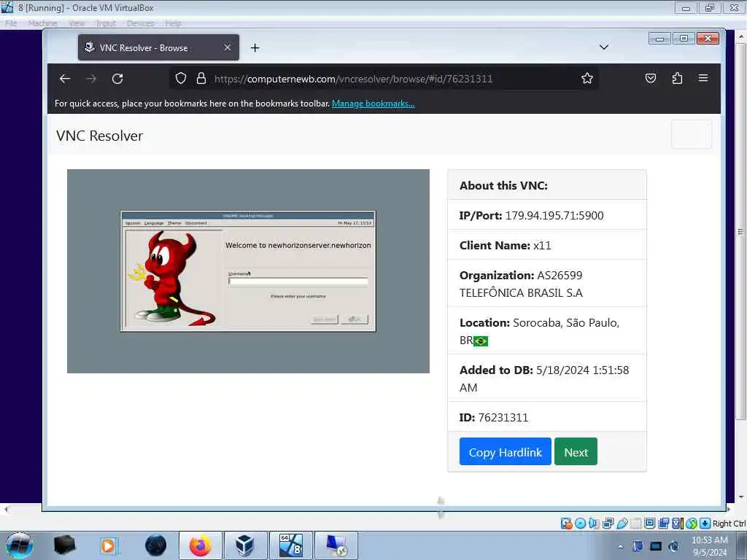Open Firefox hamburger application menu
This screenshot has height=560, width=747.
[703, 78]
